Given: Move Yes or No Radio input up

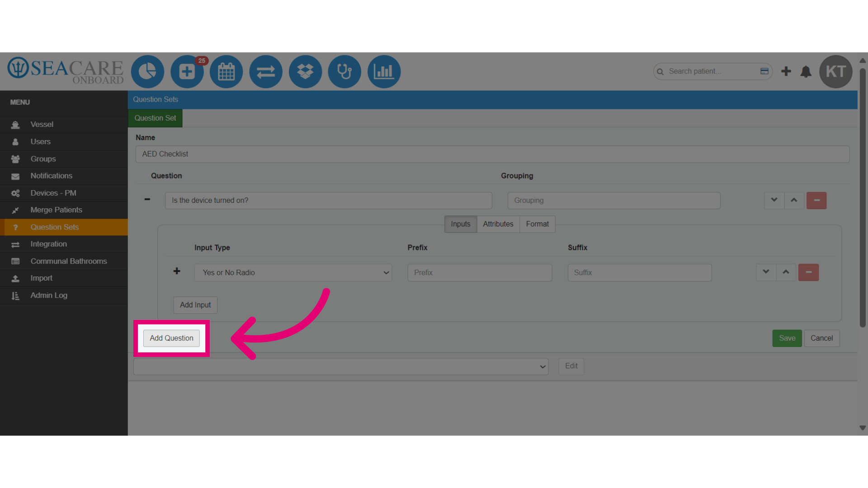Looking at the screenshot, I should tap(786, 272).
